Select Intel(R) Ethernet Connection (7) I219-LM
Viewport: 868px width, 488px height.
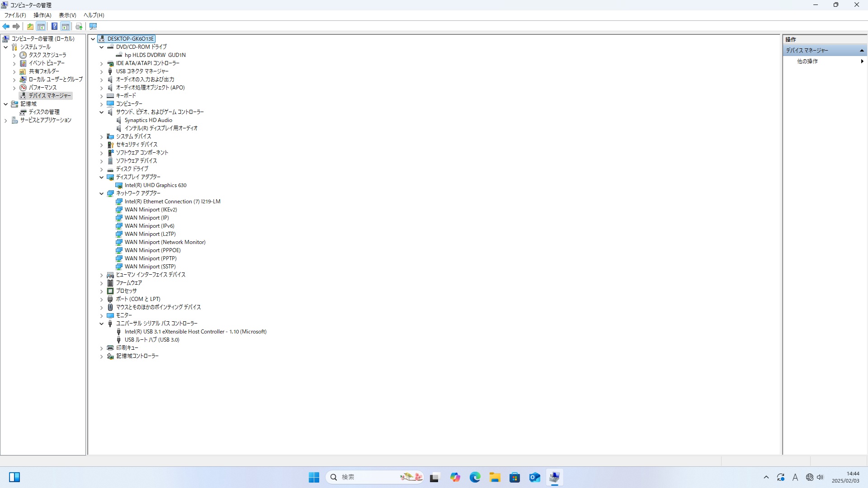[172, 202]
